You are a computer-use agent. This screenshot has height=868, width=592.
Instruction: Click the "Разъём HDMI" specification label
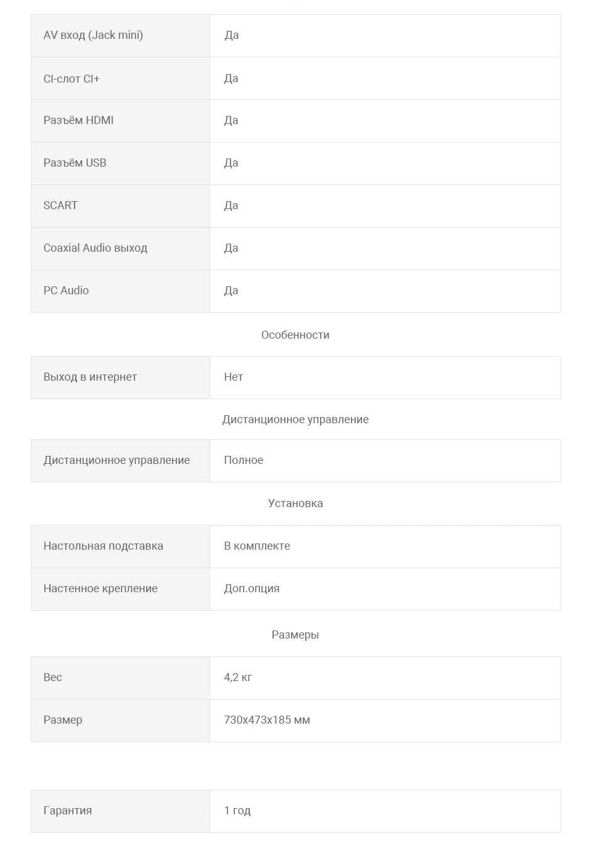click(x=78, y=120)
